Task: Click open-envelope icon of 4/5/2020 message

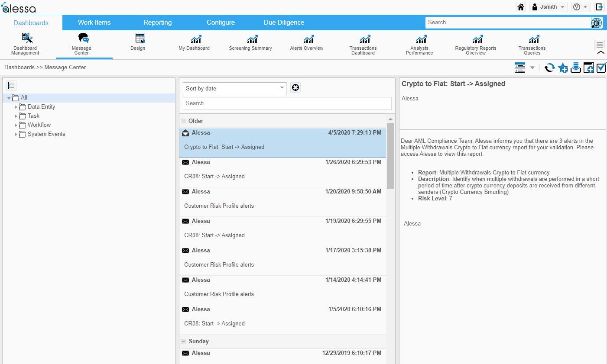Action: pyautogui.click(x=185, y=133)
